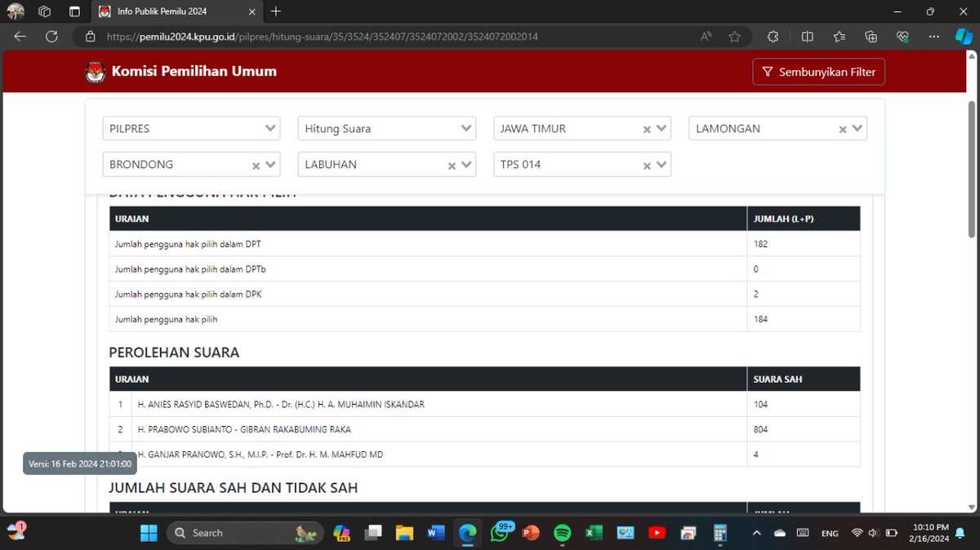Open the Copilot sidebar icon
The width and height of the screenshot is (980, 550).
pyautogui.click(x=964, y=36)
